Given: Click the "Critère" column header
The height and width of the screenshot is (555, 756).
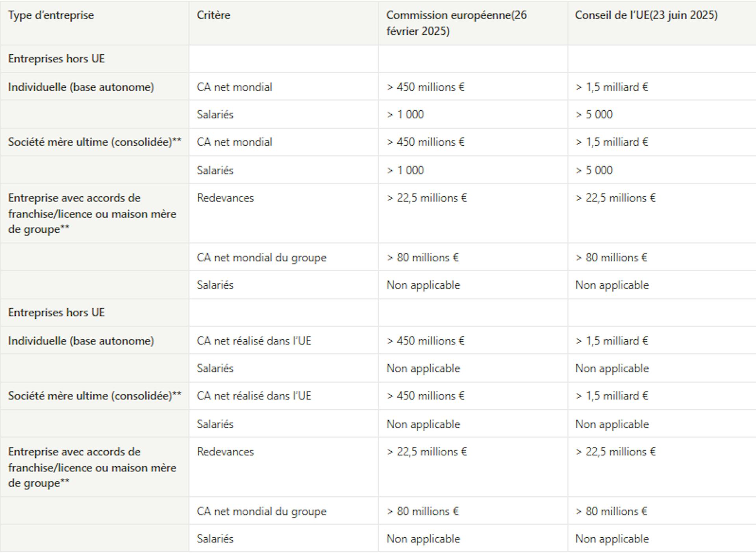Looking at the screenshot, I should click(x=213, y=15).
